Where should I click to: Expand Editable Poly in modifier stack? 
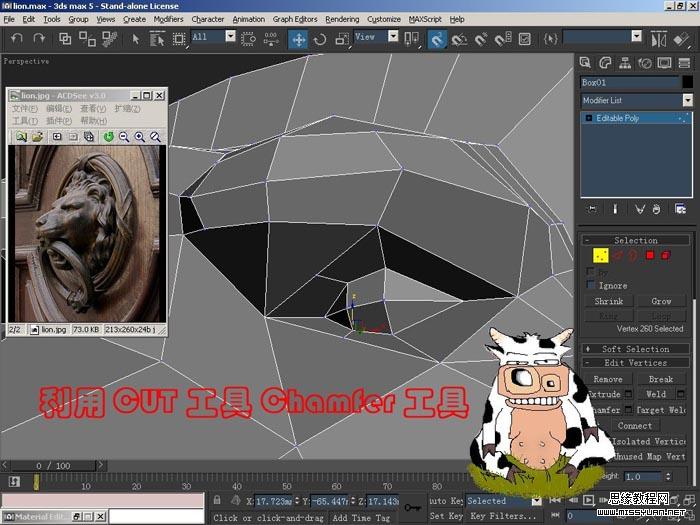tap(588, 118)
